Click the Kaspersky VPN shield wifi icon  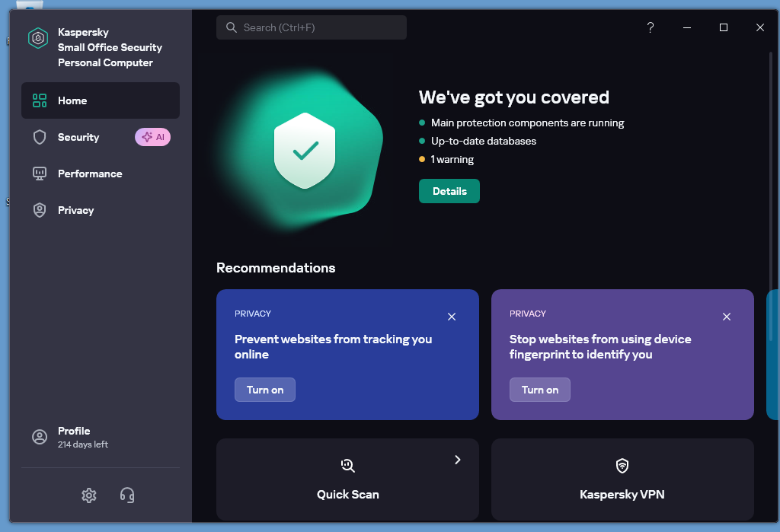[622, 465]
